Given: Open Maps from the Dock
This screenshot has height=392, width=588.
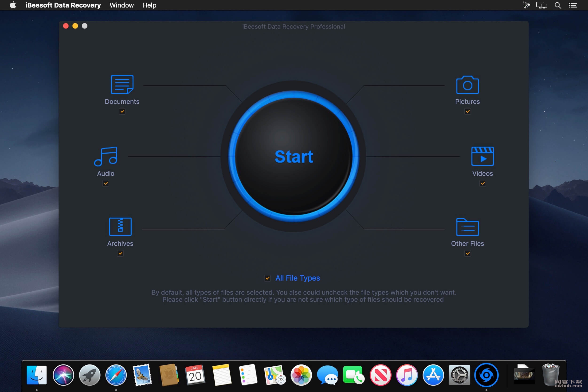Looking at the screenshot, I should point(274,375).
